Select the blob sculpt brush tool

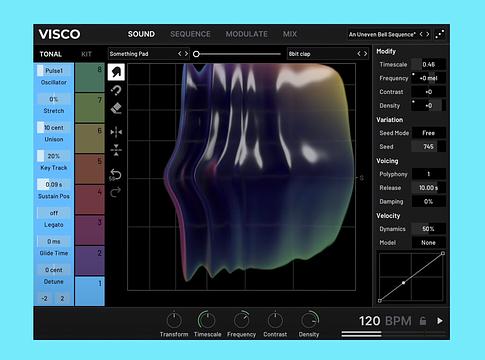pyautogui.click(x=116, y=72)
